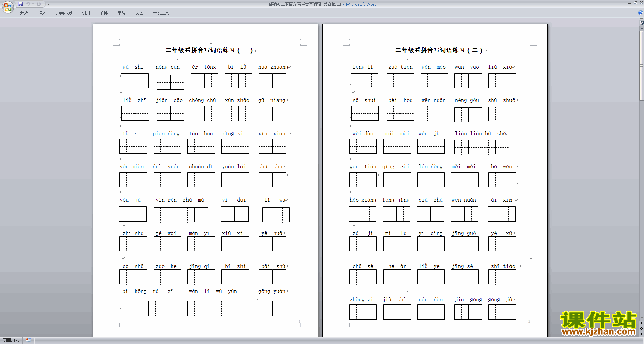The height and width of the screenshot is (344, 644).
Task: Click the pinyin 'gū niang' on page one
Action: click(x=272, y=100)
